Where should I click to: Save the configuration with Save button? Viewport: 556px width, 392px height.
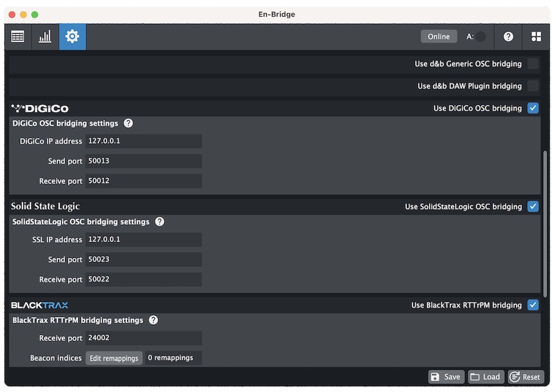point(446,377)
